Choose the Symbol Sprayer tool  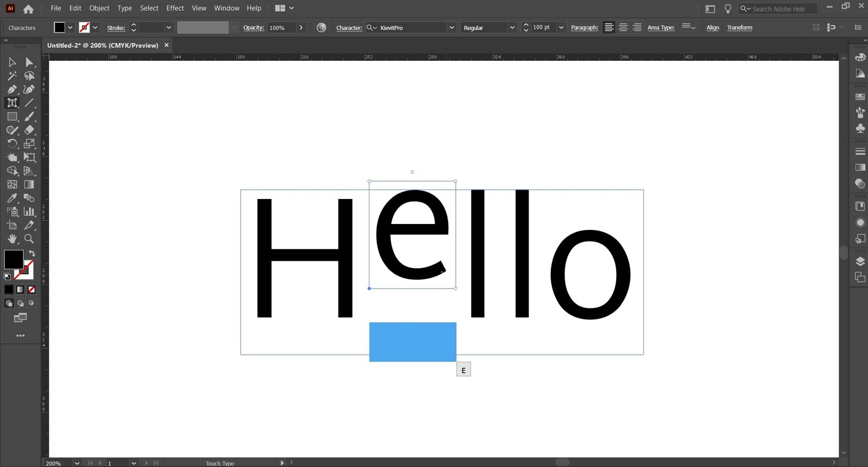12,212
